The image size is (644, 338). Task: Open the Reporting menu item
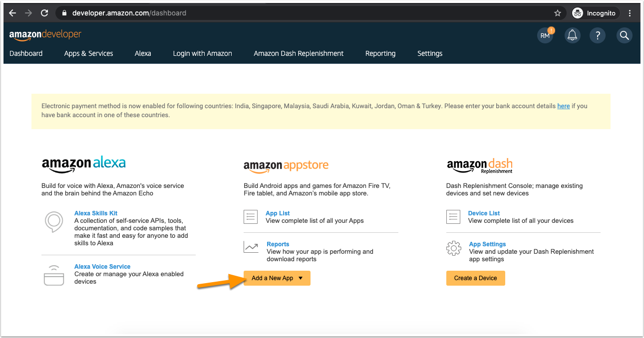(x=380, y=53)
